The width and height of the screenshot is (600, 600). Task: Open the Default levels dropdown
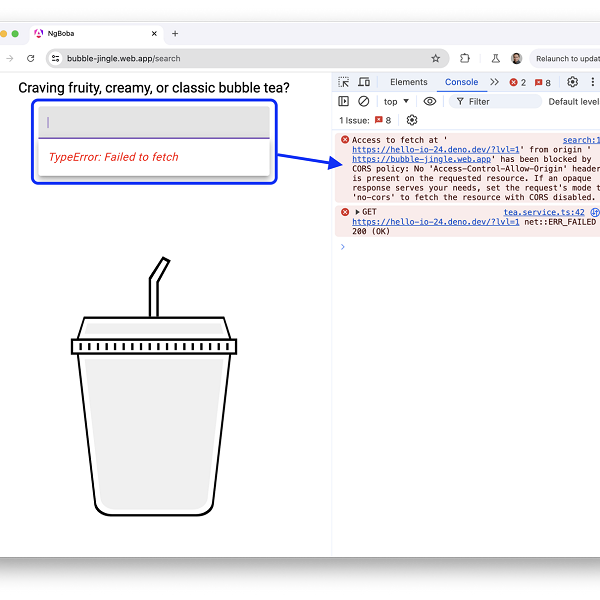pos(574,101)
